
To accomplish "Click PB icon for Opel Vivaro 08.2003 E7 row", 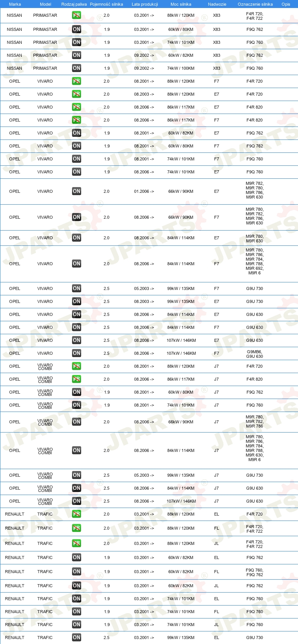I will point(77,94).
